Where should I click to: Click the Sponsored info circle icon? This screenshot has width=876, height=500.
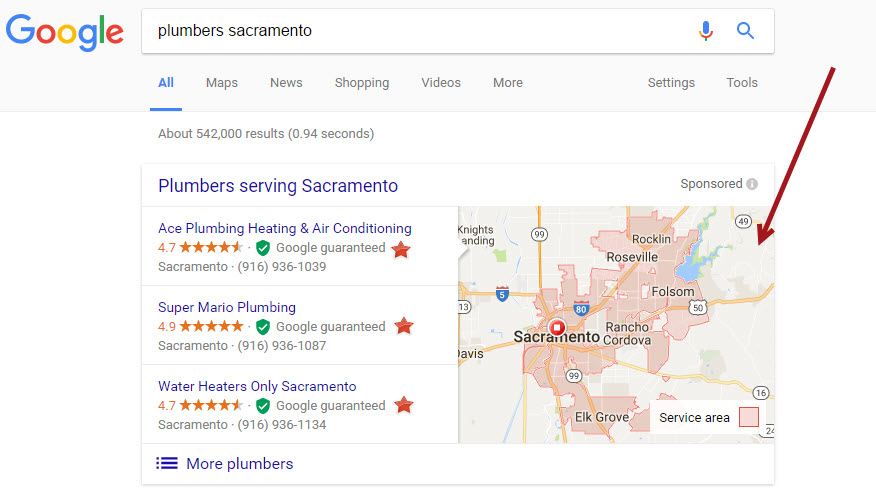[752, 184]
